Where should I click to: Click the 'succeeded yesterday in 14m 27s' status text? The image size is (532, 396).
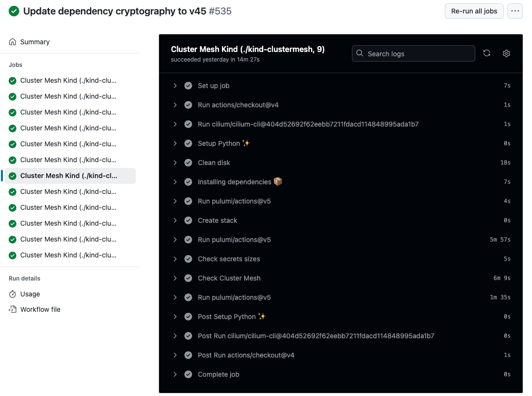click(215, 60)
